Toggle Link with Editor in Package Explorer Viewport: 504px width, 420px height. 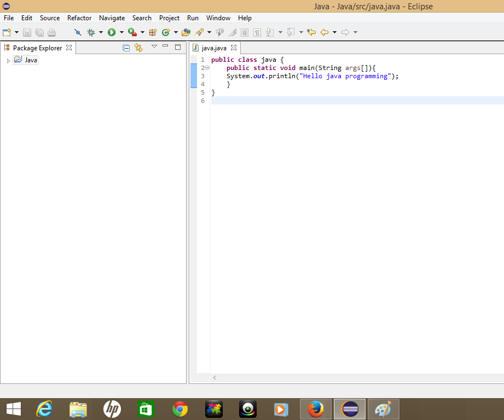(x=138, y=48)
